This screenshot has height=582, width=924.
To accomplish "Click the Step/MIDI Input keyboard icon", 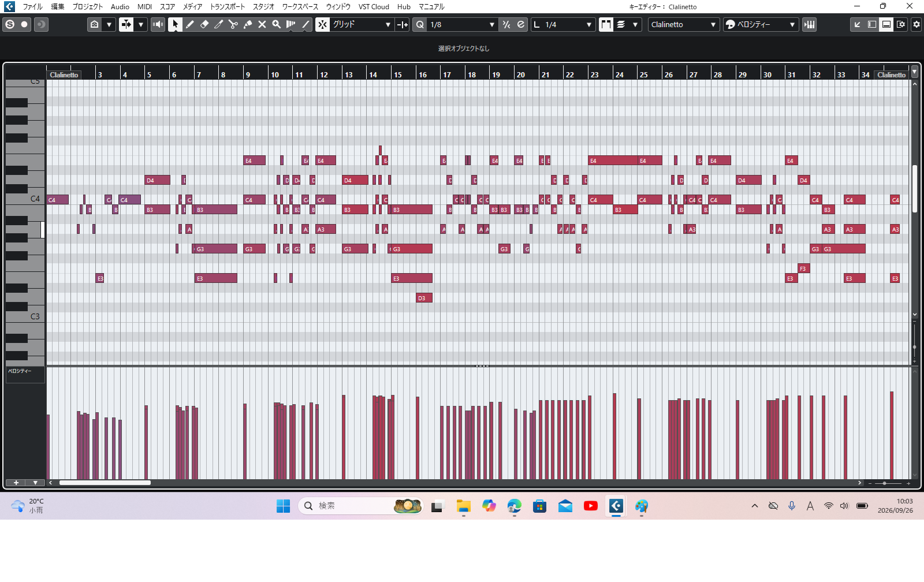I will point(810,24).
